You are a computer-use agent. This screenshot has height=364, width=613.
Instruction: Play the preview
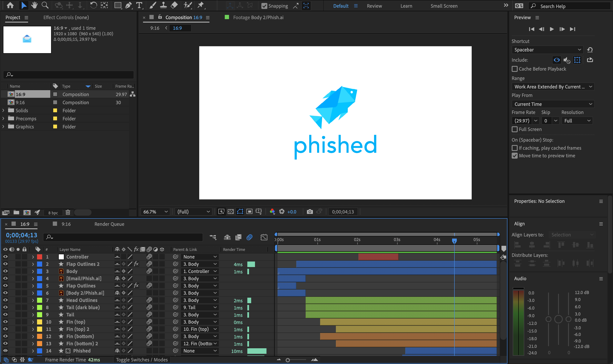(x=552, y=29)
